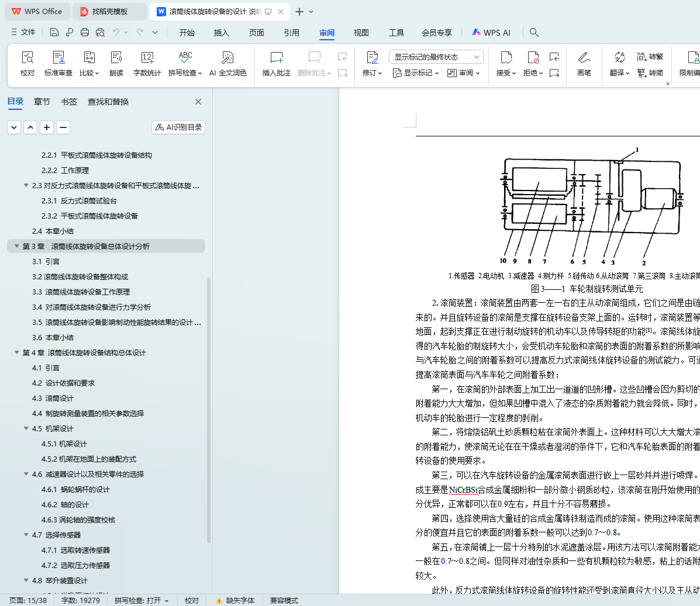Image resolution: width=700 pixels, height=606 pixels.
Task: Insert a comment with 插入批注
Action: coord(277,64)
